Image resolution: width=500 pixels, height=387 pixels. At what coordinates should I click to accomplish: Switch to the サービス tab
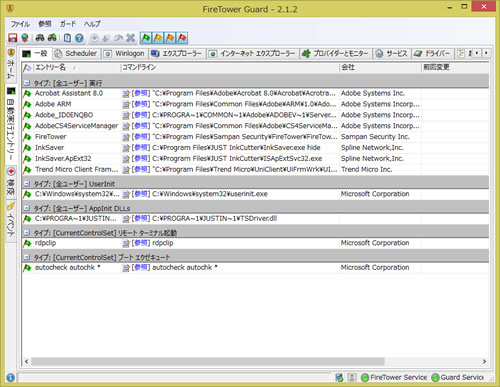[392, 53]
